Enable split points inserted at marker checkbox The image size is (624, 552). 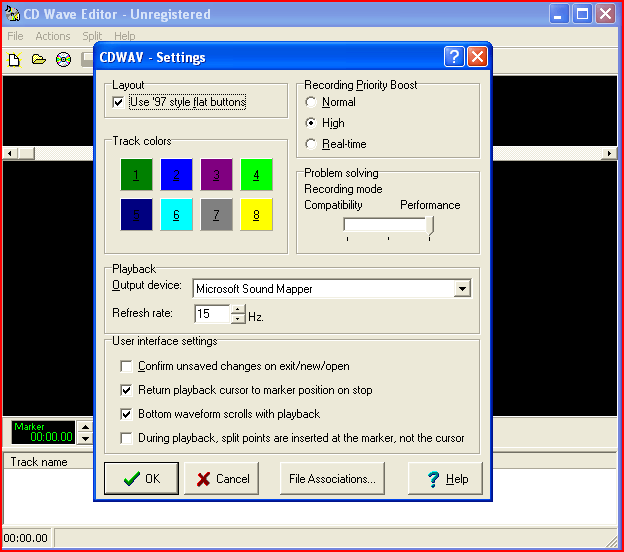tap(126, 438)
